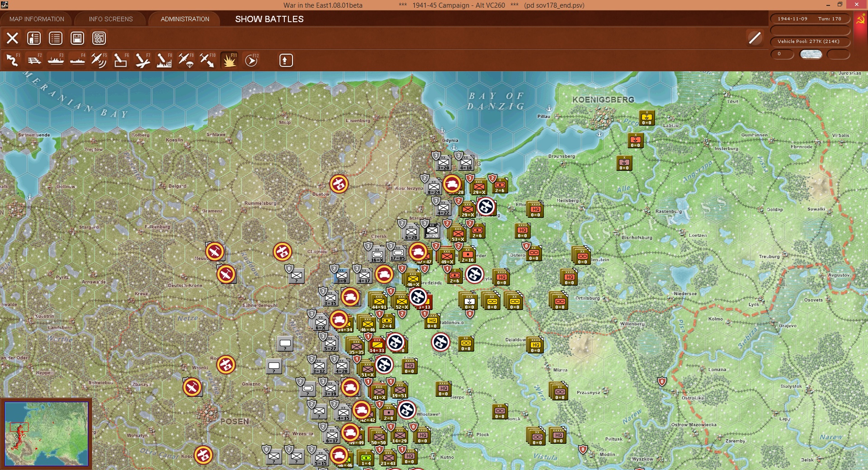
Task: Click the date and turn 178 display
Action: click(810, 19)
